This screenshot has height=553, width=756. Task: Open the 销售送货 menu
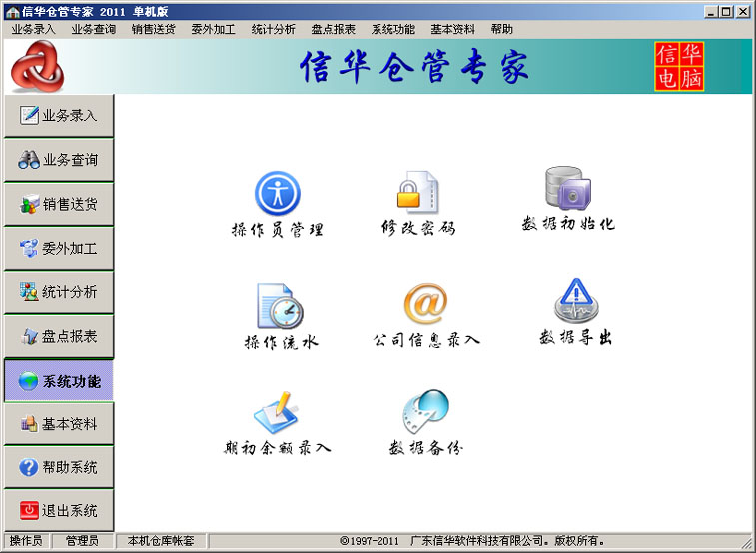[x=154, y=29]
